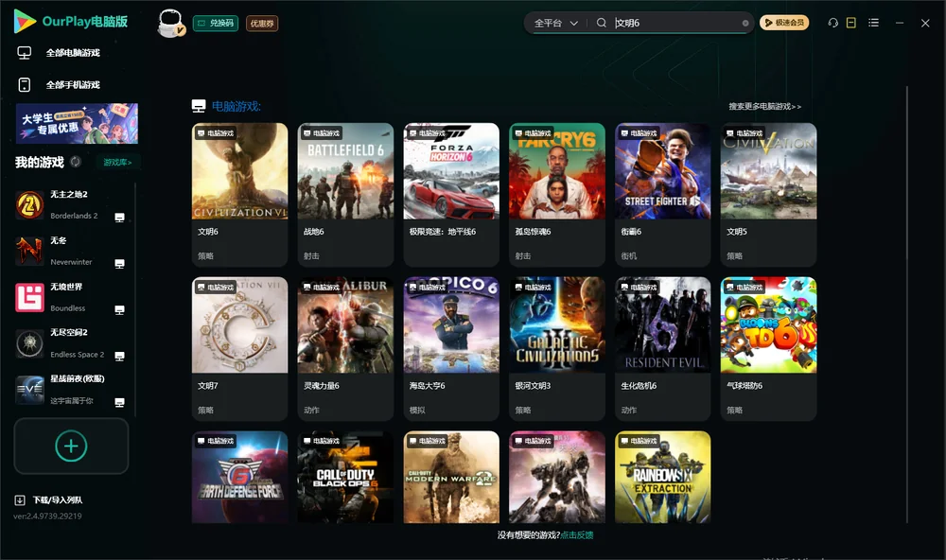Click the yellow mini-mode window icon
The width and height of the screenshot is (946, 560).
point(851,23)
